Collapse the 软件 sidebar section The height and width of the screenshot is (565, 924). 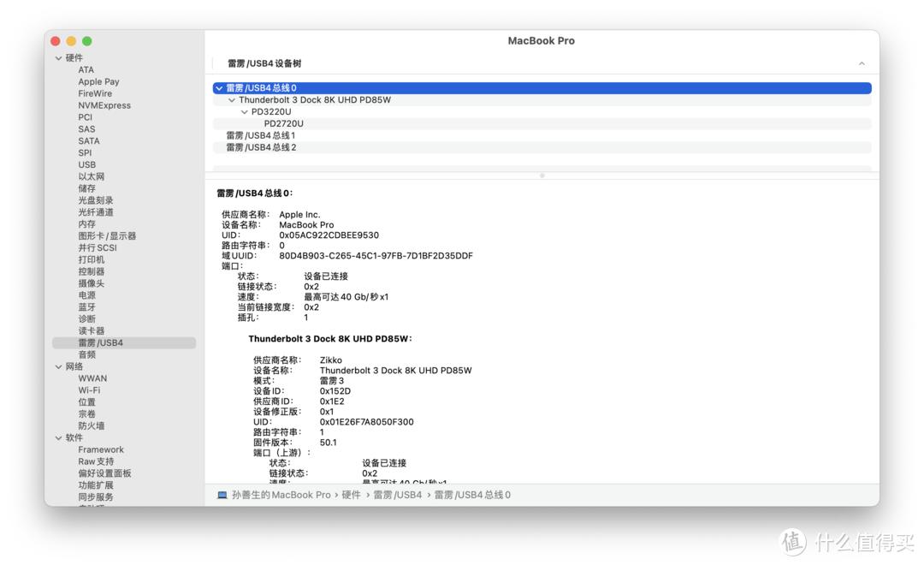coord(56,437)
